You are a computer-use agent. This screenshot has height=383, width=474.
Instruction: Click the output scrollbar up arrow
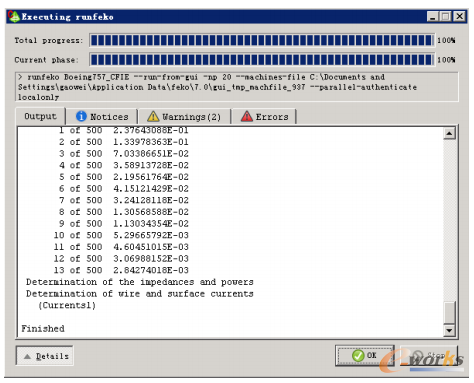pos(449,134)
